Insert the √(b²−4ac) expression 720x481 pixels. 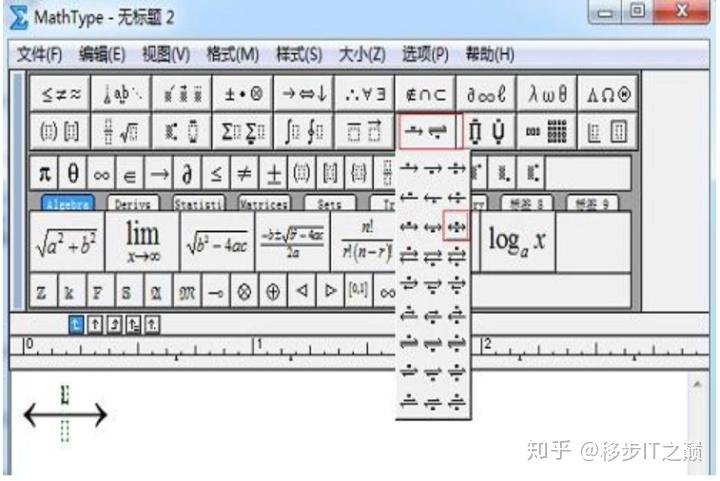[x=218, y=242]
